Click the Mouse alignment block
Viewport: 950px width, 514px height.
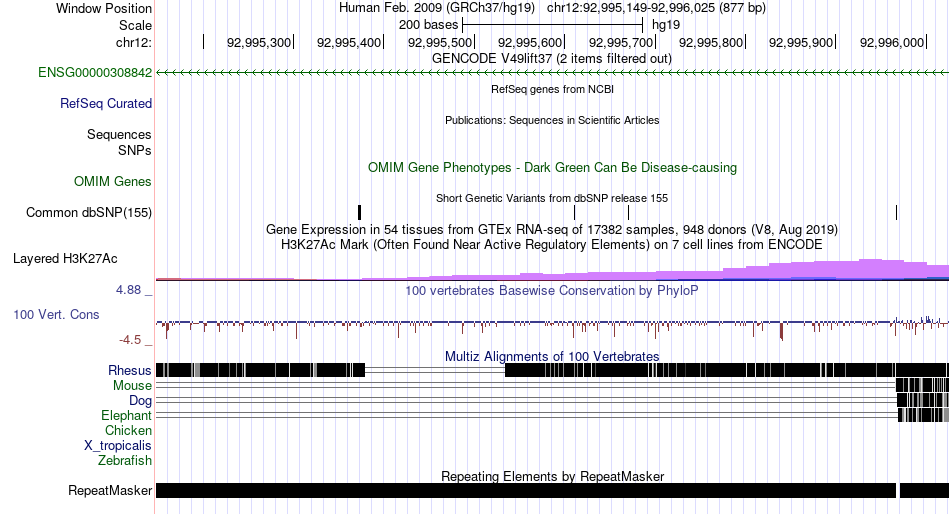pos(922,386)
